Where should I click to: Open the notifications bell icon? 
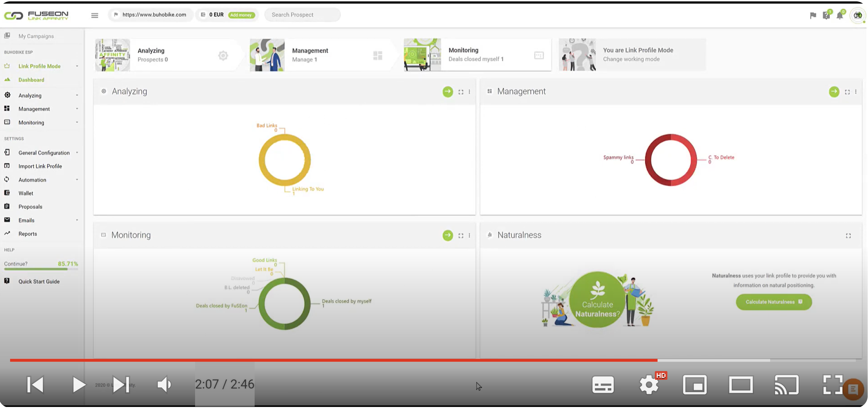840,15
